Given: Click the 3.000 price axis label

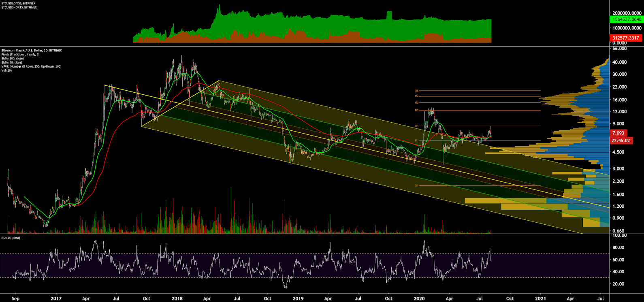Looking at the screenshot, I should tap(618, 168).
